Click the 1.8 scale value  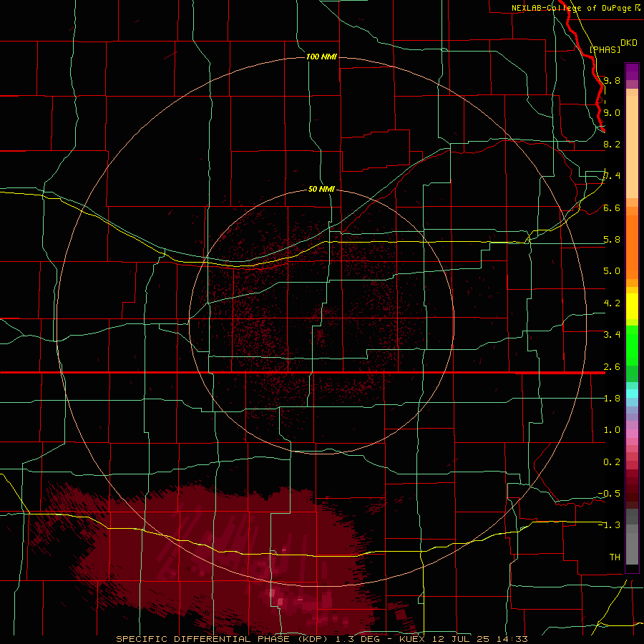click(612, 398)
